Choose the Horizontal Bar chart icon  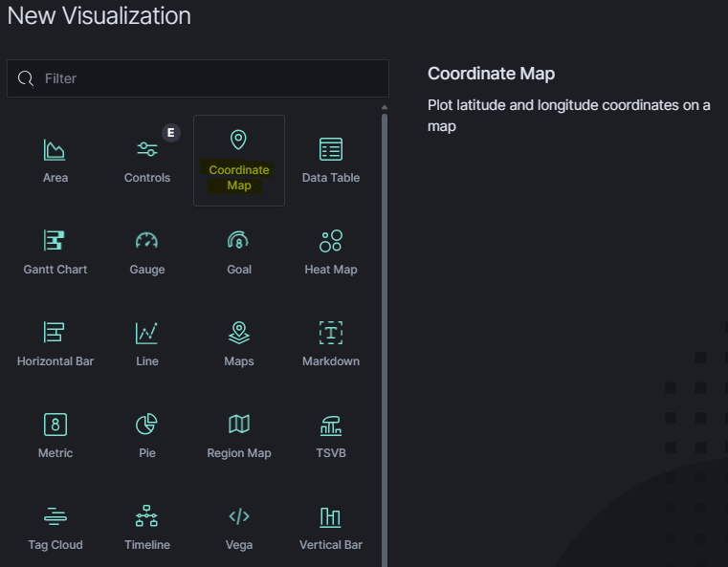pyautogui.click(x=55, y=333)
